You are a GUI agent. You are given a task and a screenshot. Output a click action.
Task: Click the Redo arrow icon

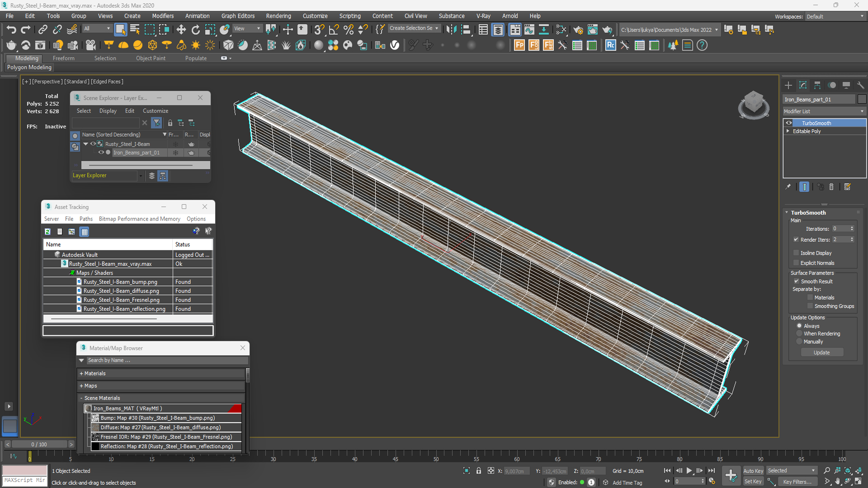tap(26, 30)
